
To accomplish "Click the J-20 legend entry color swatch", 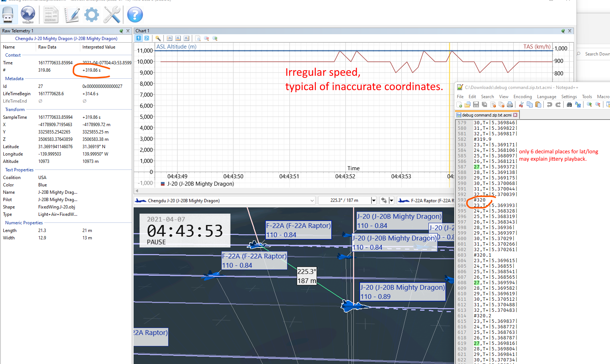I will [x=163, y=184].
